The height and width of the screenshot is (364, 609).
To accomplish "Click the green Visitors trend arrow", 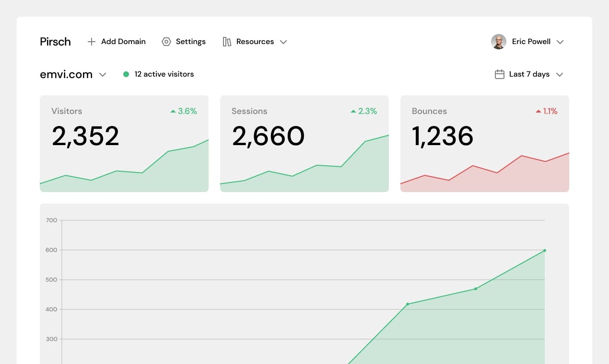I will point(173,111).
